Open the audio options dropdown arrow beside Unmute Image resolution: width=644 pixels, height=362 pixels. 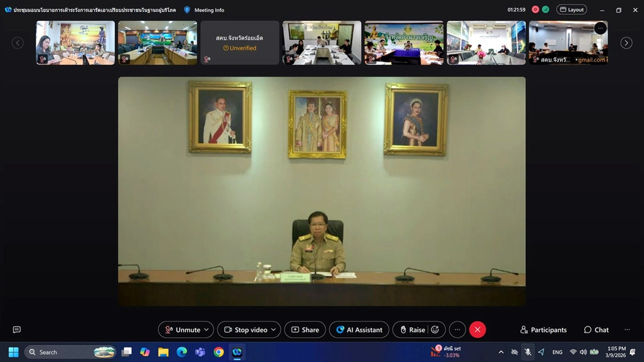click(207, 330)
